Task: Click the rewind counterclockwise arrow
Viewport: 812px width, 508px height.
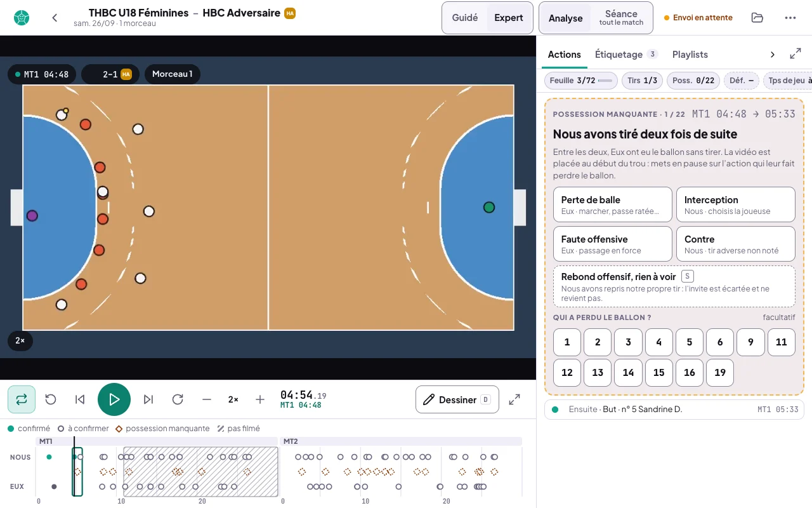Action: 51,399
